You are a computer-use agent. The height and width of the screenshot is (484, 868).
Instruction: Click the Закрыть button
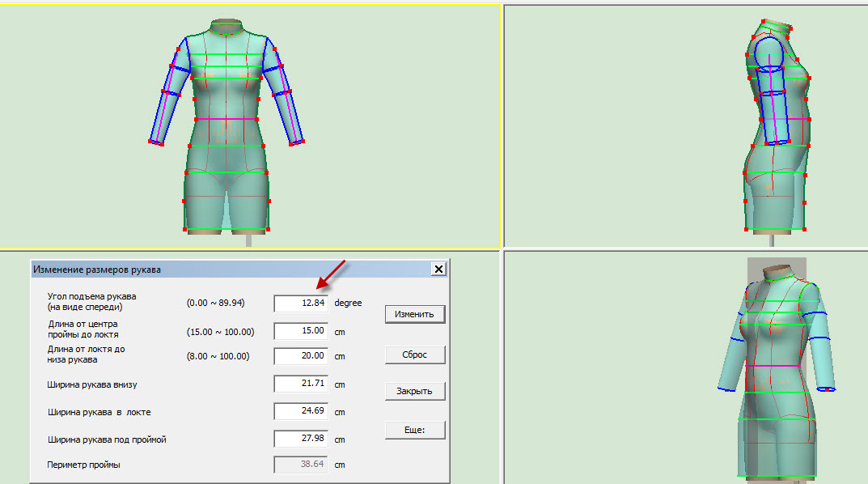click(x=414, y=391)
